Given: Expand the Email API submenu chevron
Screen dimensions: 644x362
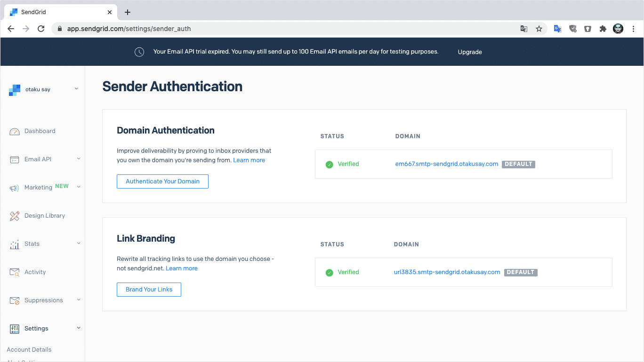Looking at the screenshot, I should [79, 159].
